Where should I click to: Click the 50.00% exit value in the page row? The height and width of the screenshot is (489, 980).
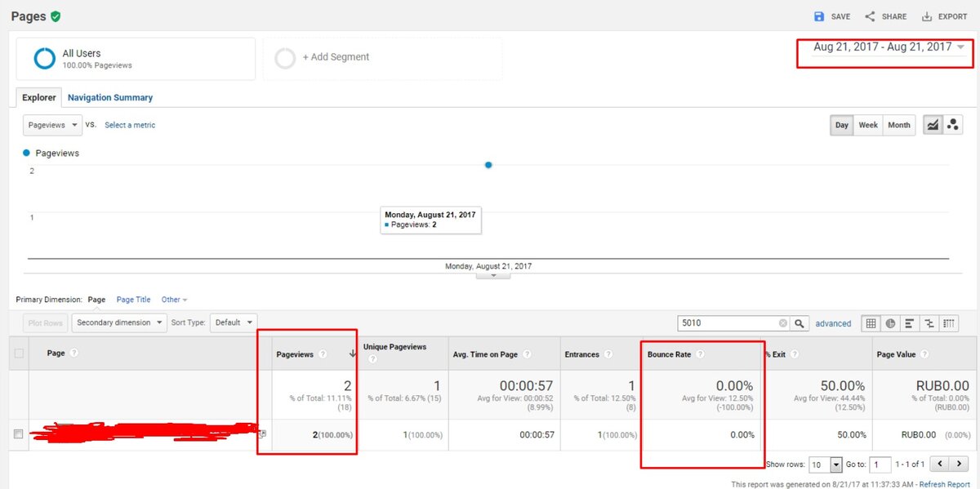coord(851,435)
